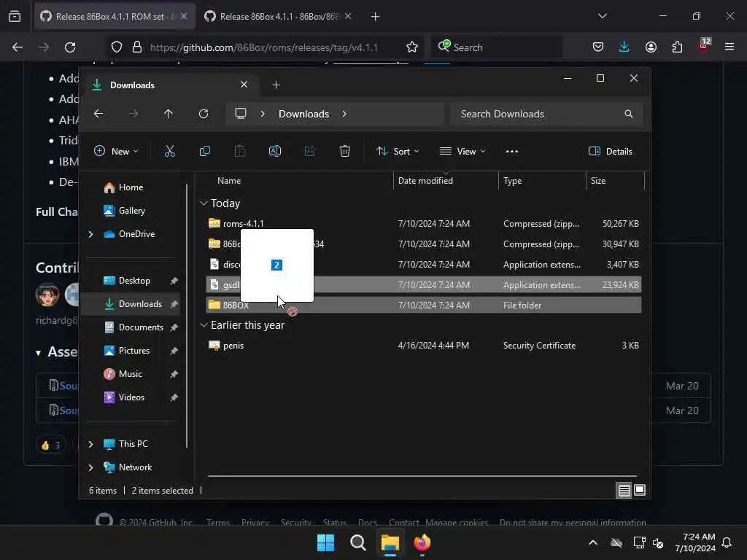Collapse the Earlier this year group

204,324
